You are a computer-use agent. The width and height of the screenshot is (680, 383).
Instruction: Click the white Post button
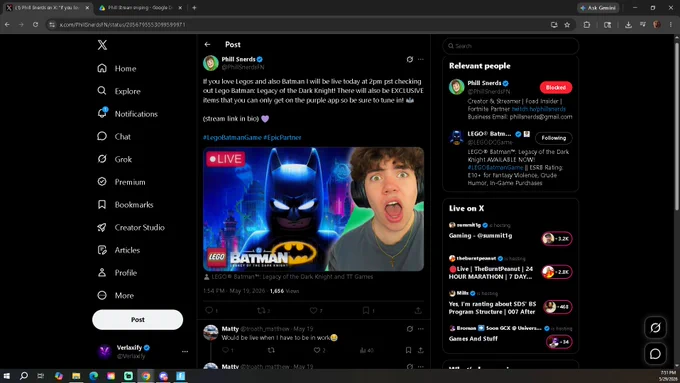tap(137, 320)
